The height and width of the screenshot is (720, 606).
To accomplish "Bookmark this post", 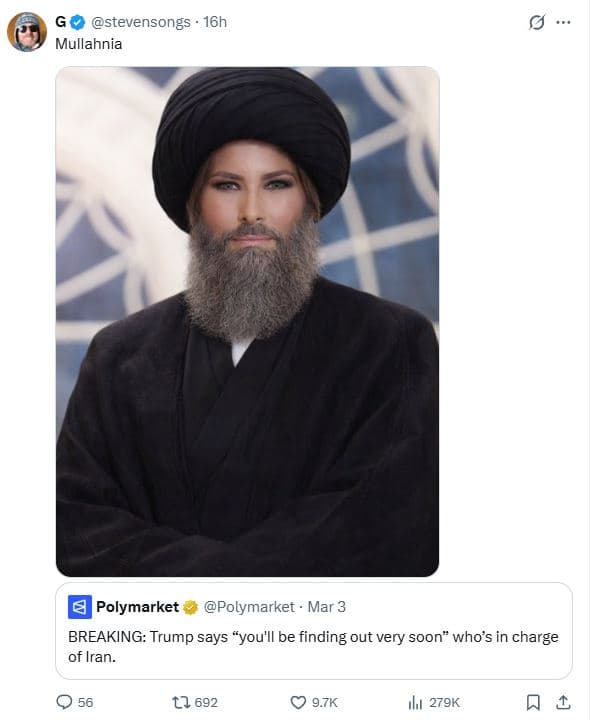I will pyautogui.click(x=533, y=702).
